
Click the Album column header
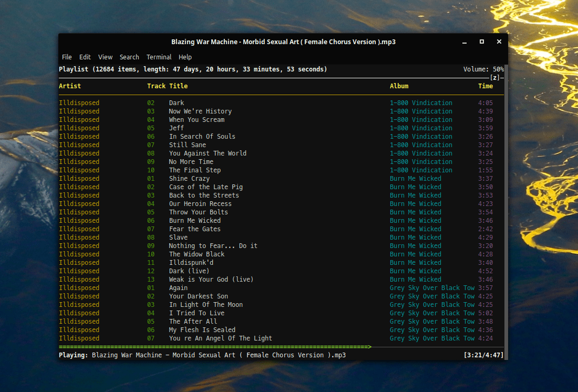point(399,86)
